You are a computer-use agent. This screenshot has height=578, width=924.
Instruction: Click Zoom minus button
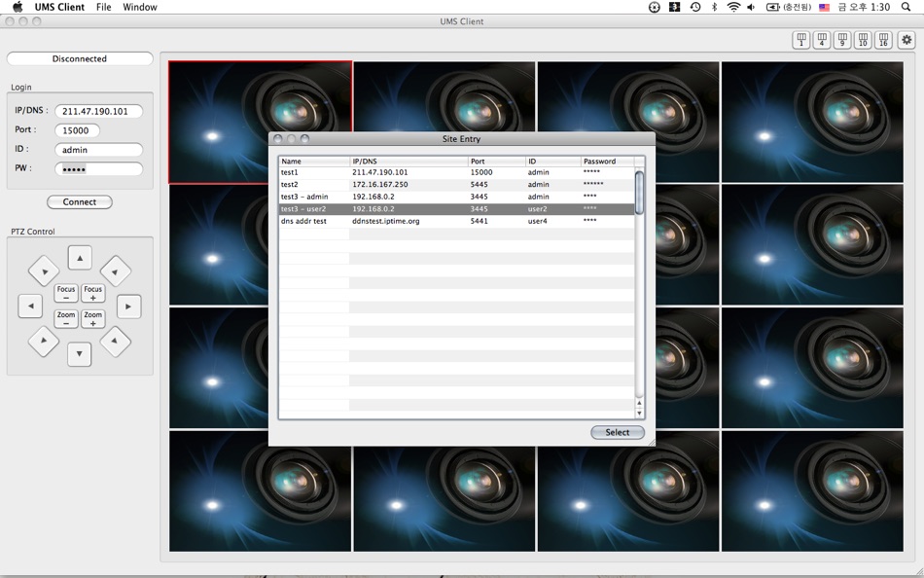click(x=66, y=318)
